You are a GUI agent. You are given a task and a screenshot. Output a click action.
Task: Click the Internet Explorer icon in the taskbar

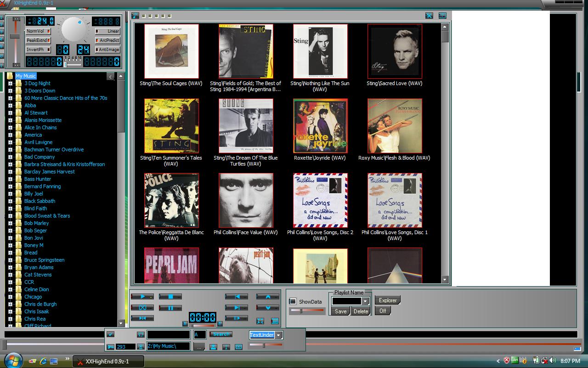click(x=44, y=361)
